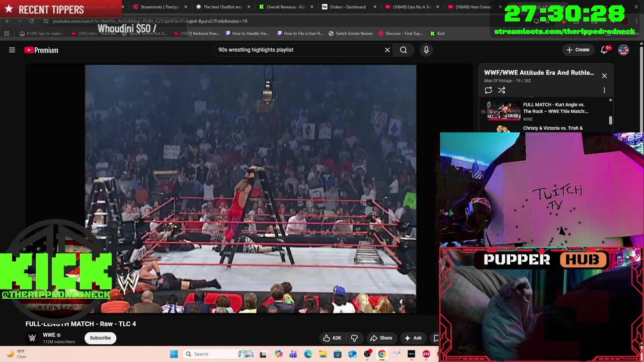Open the WWE channel avatar
The image size is (644, 362).
click(32, 338)
